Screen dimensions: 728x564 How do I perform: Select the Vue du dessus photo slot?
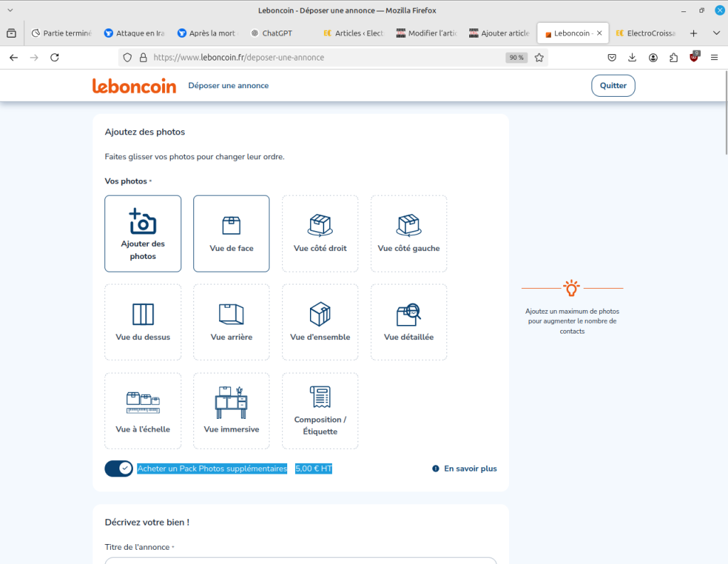pos(143,322)
